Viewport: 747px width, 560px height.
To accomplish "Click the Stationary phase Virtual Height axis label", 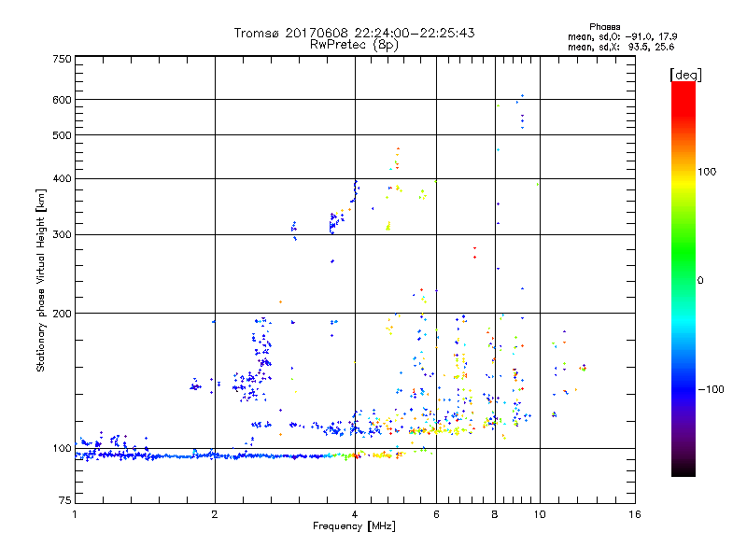I will click(x=41, y=280).
